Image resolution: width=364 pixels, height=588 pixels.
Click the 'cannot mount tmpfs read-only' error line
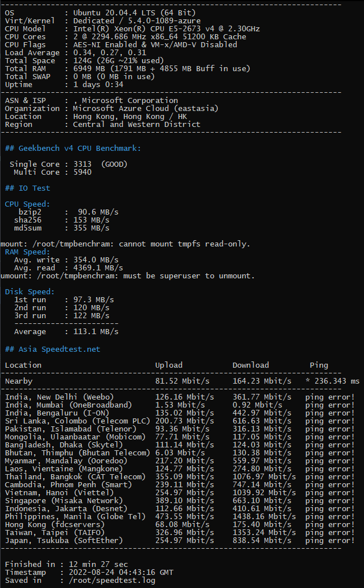point(125,244)
